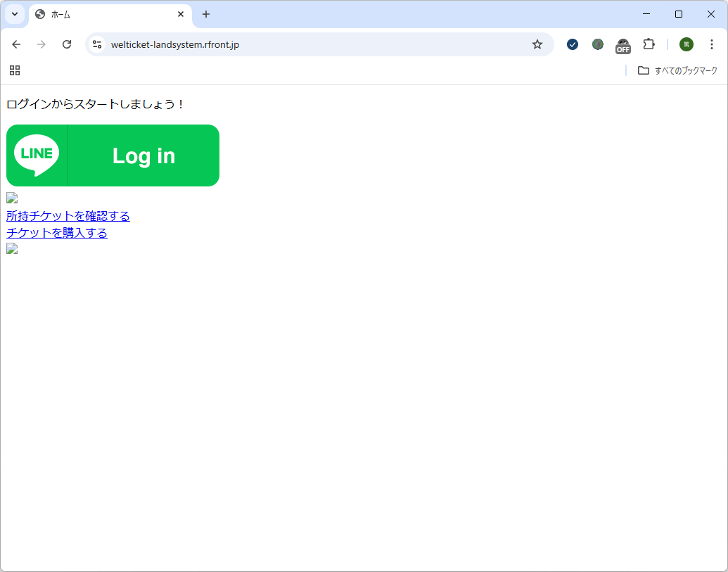Open a new tab with the plus button
The image size is (728, 572).
tap(206, 14)
